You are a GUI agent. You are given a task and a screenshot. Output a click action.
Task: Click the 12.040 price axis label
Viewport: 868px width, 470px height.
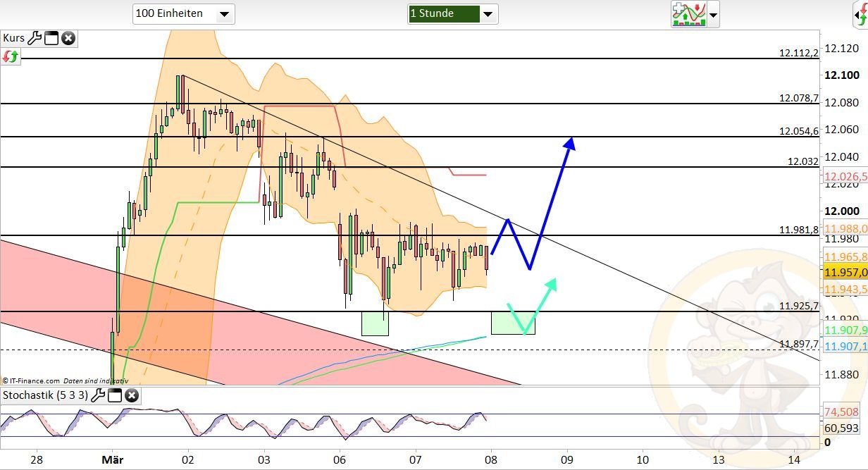(x=842, y=156)
